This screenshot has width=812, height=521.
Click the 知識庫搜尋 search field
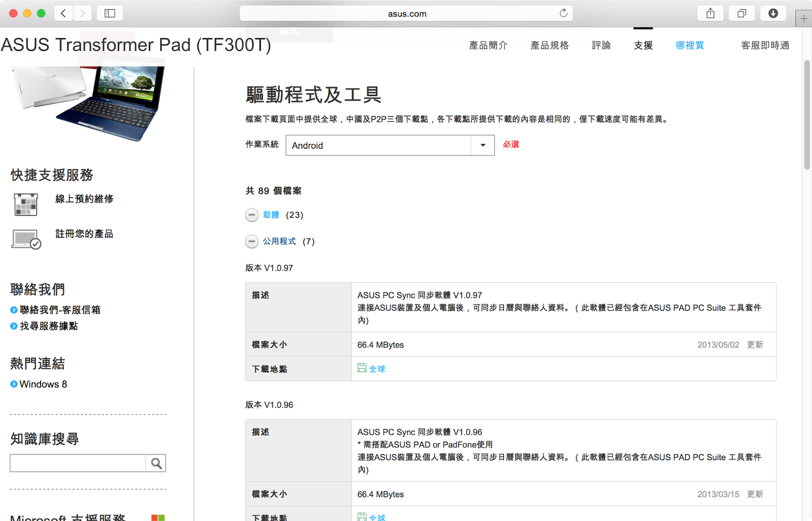78,463
